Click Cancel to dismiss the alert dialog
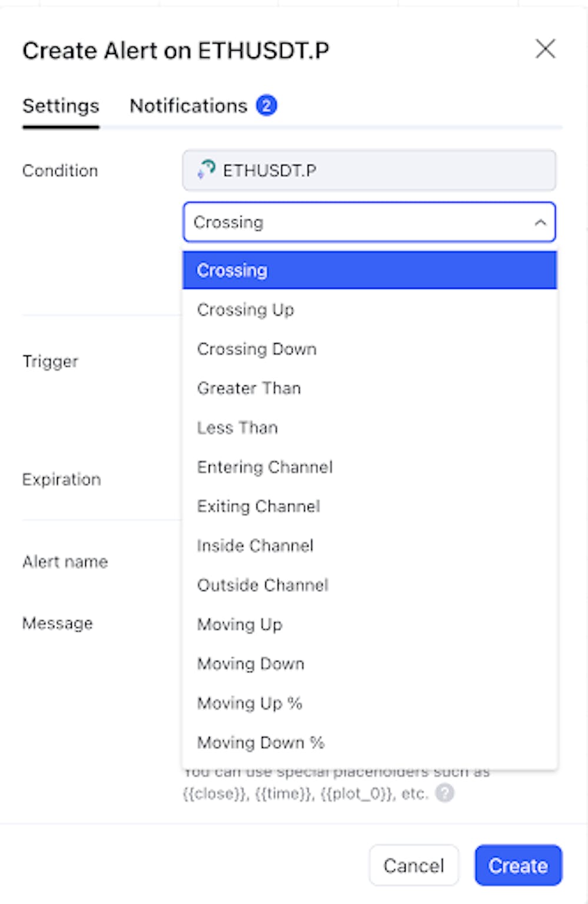The image size is (588, 904). click(x=414, y=865)
